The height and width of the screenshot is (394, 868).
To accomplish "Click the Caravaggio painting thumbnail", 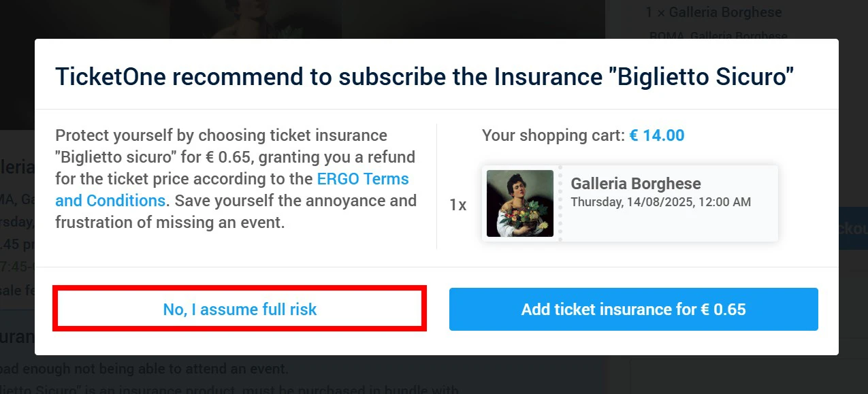I will pyautogui.click(x=520, y=203).
